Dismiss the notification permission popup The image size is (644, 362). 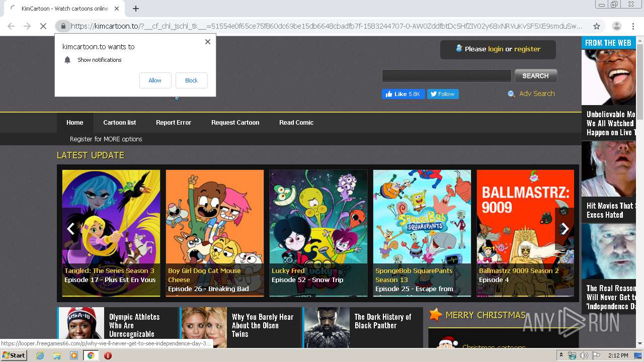(208, 42)
